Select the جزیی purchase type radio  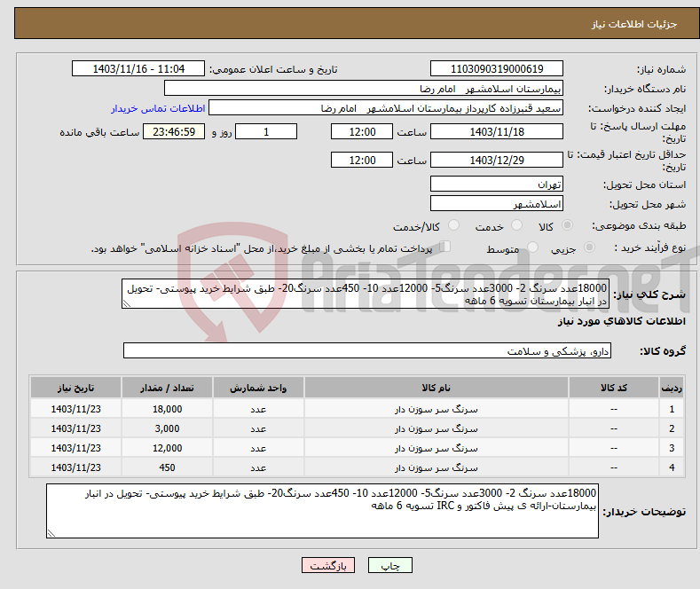589,247
